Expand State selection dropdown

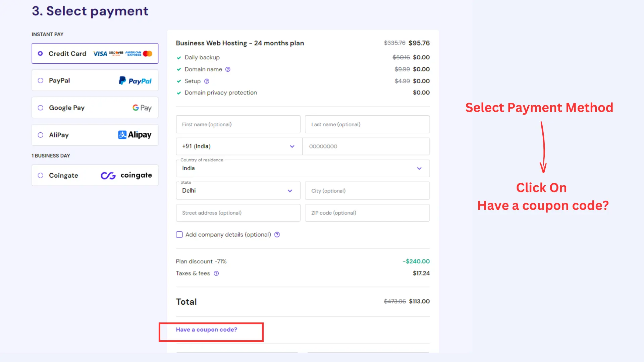pyautogui.click(x=290, y=190)
